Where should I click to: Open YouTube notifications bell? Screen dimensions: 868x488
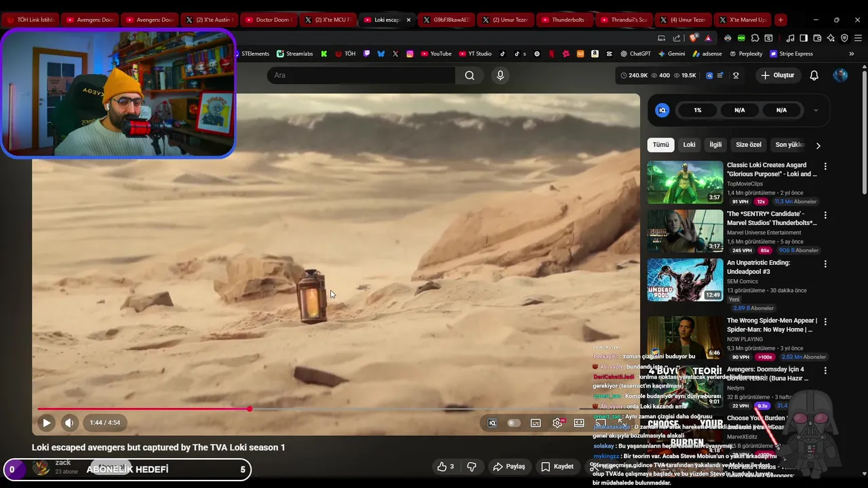coord(814,75)
